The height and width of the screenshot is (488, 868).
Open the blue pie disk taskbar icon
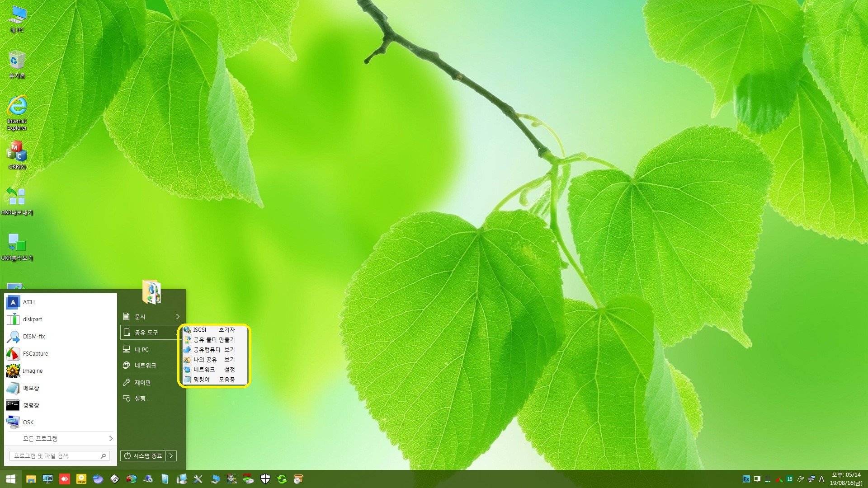98,479
